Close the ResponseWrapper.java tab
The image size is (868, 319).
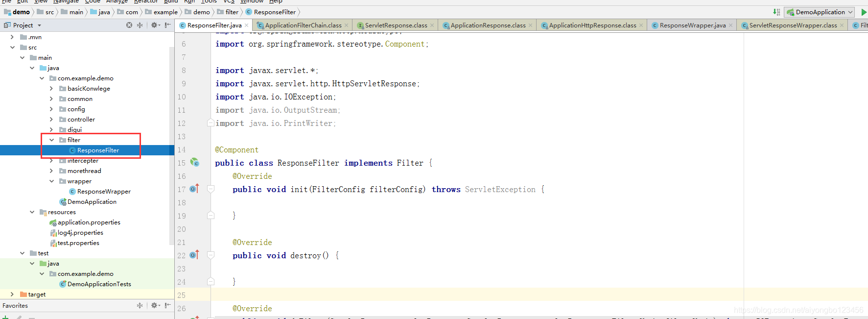731,25
